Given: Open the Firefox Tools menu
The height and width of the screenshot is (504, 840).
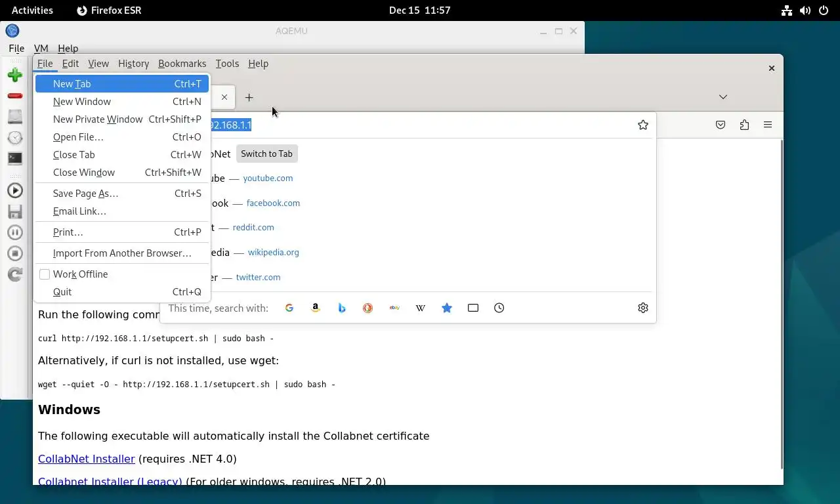Looking at the screenshot, I should [227, 64].
